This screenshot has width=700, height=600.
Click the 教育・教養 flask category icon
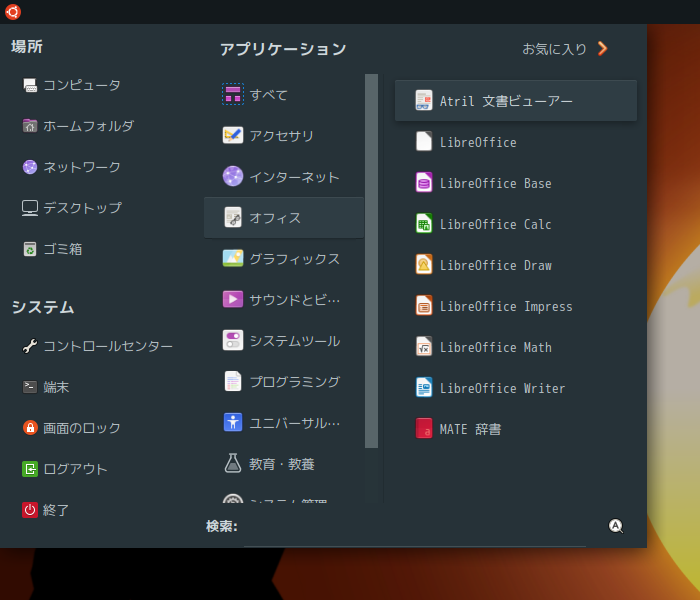tap(233, 463)
